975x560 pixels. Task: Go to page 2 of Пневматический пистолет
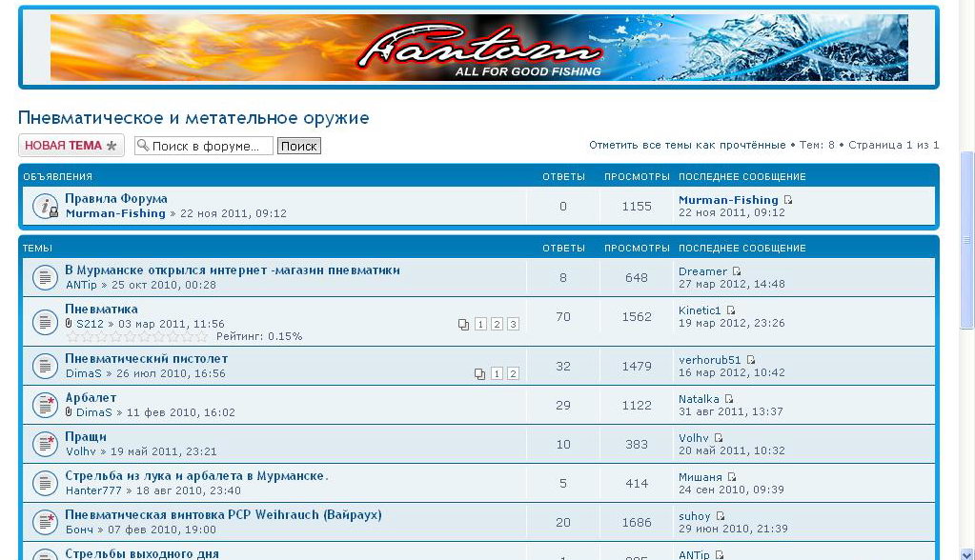pyautogui.click(x=513, y=374)
